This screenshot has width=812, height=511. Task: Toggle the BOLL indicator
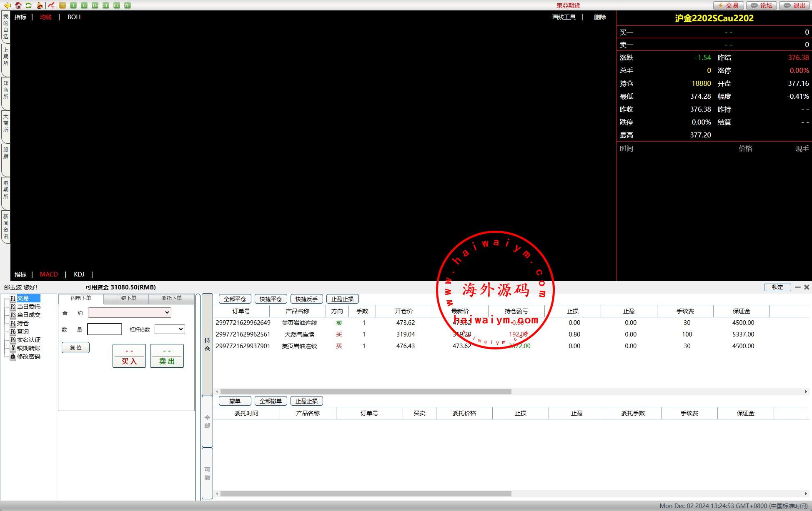click(75, 17)
